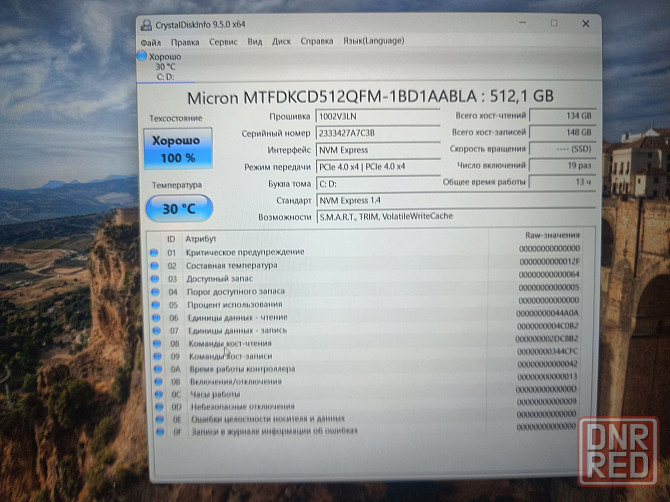
Task: Click the power-on count value 19 раз
Action: coord(562,165)
